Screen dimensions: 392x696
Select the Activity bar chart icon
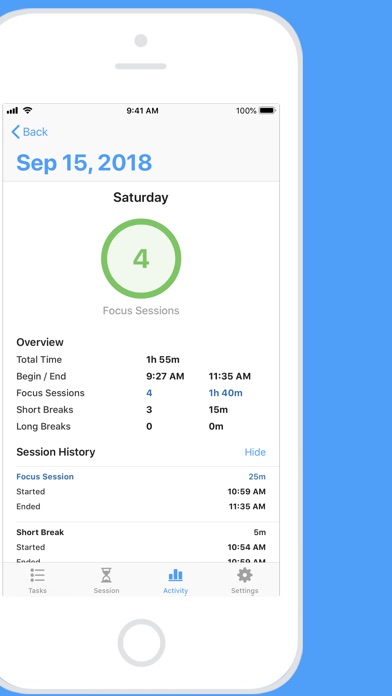pyautogui.click(x=175, y=575)
